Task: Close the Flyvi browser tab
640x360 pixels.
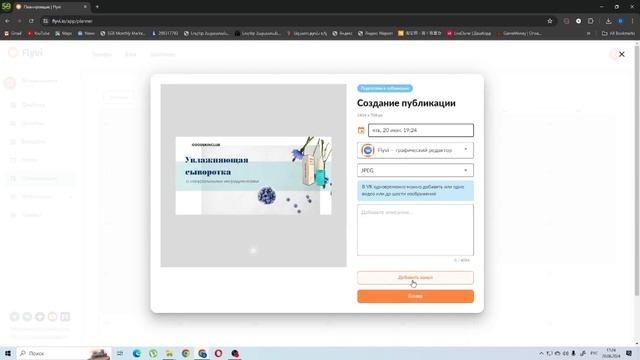Action: click(x=85, y=7)
